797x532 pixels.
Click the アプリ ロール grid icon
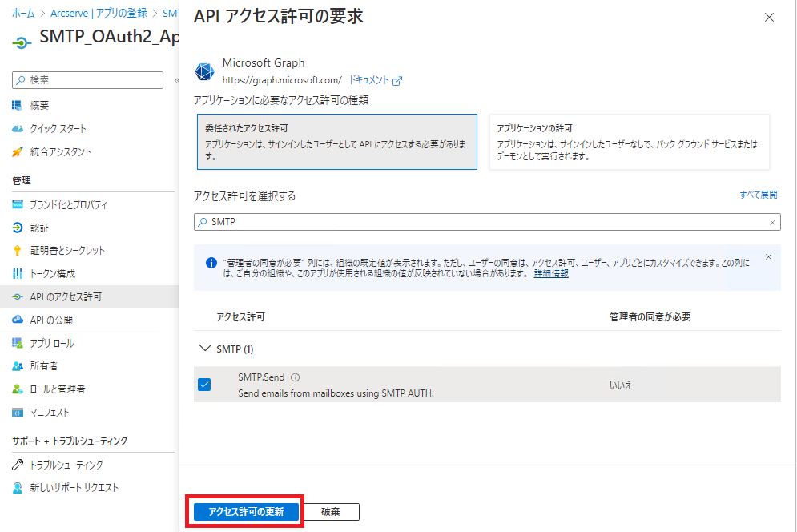tap(18, 343)
